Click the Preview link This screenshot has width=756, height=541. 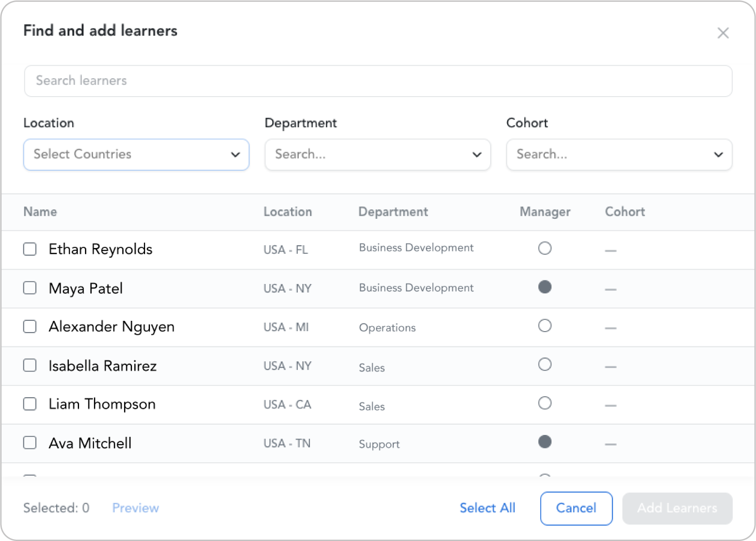click(135, 508)
